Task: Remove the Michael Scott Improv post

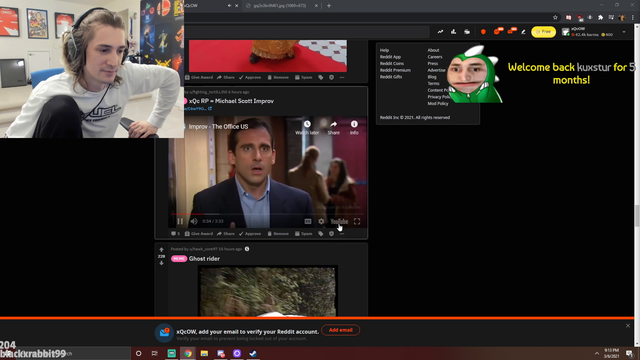Action: (x=278, y=233)
